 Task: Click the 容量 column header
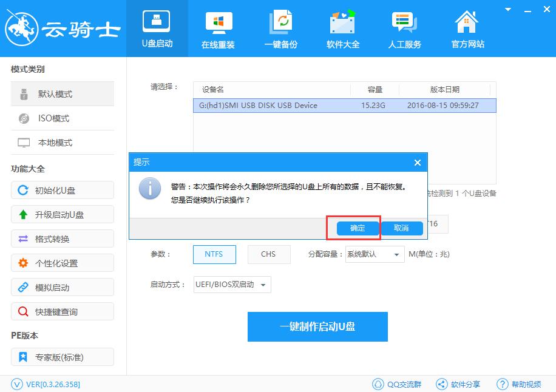tap(375, 90)
